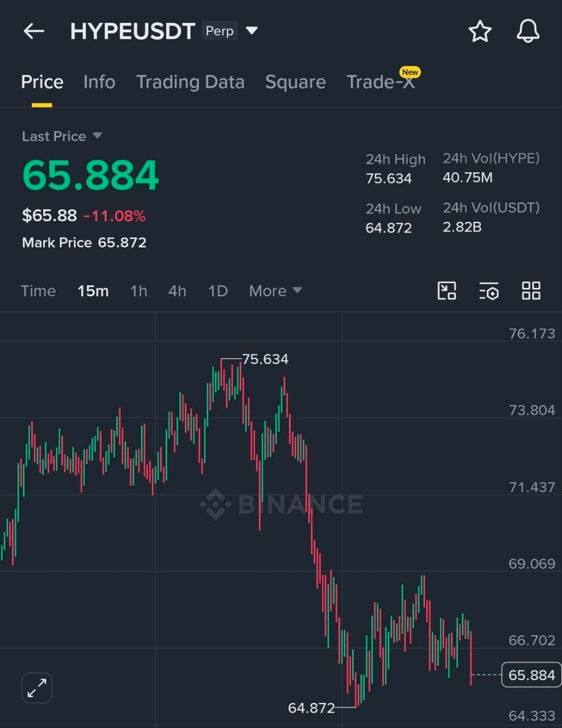Switch to the Trading Data tab
562x728 pixels.
190,82
